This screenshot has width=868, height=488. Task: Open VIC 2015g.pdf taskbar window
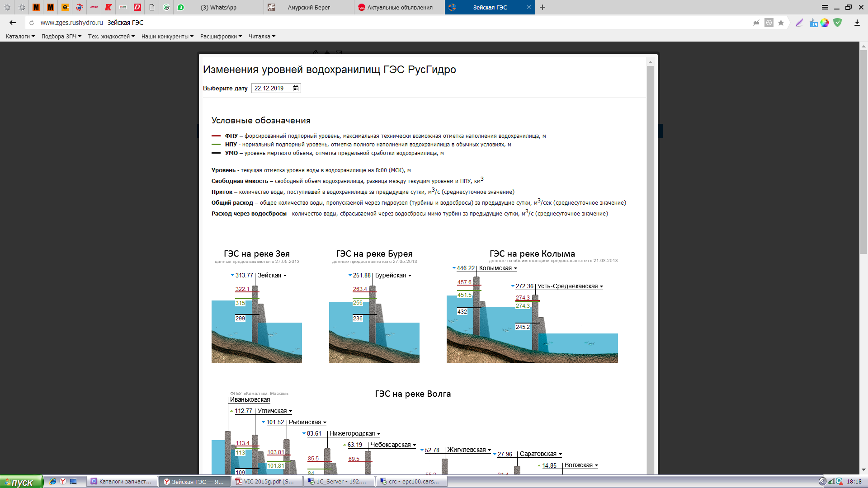[x=267, y=482]
